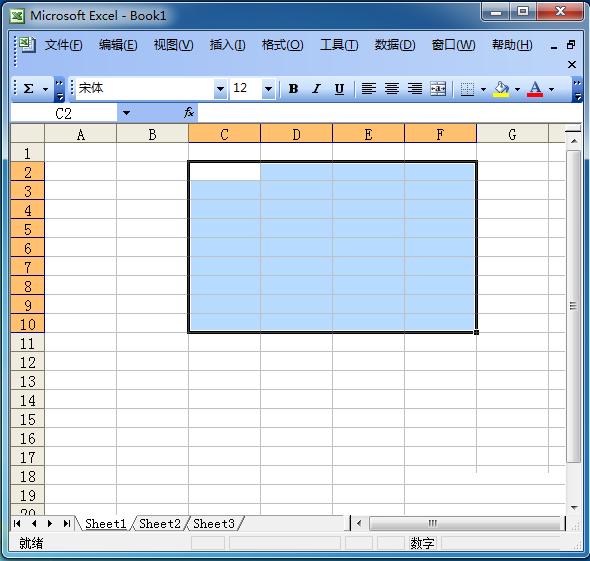Screen dimensions: 590x561
Task: Click the AutoSum sigma icon
Action: tap(29, 89)
